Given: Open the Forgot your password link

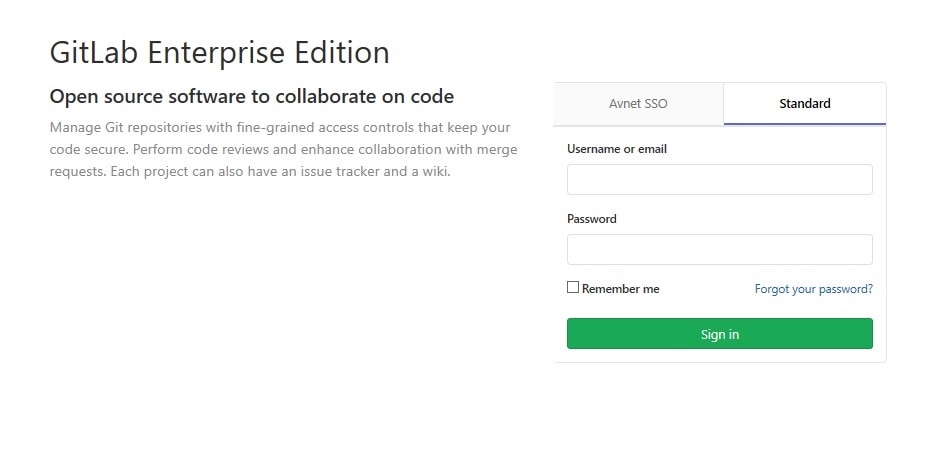Looking at the screenshot, I should tap(813, 289).
